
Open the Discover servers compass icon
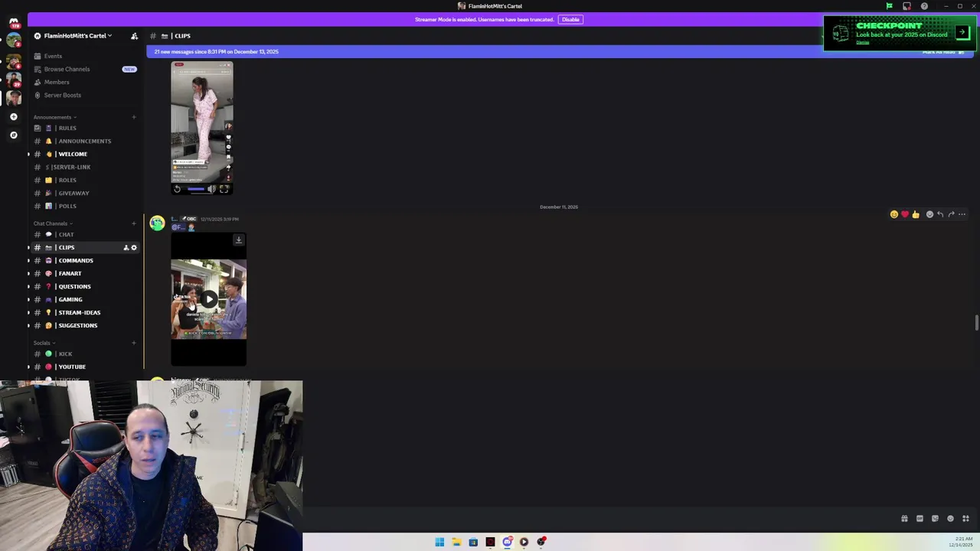click(14, 135)
